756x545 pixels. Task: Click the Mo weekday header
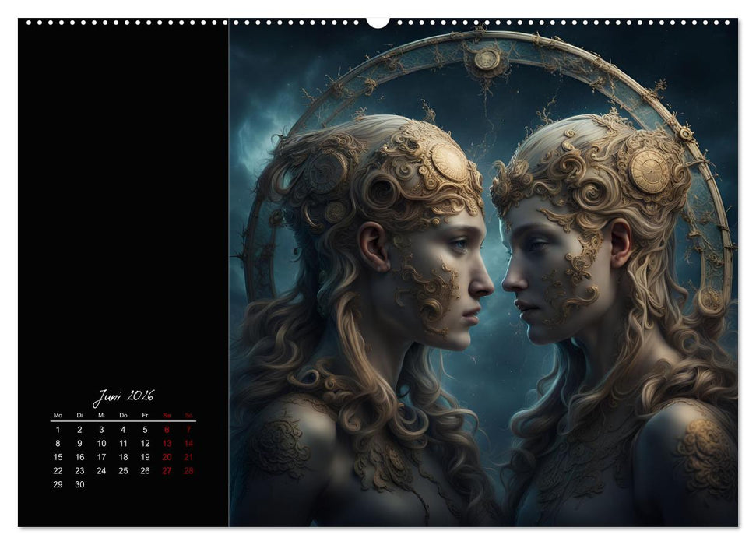[58, 415]
